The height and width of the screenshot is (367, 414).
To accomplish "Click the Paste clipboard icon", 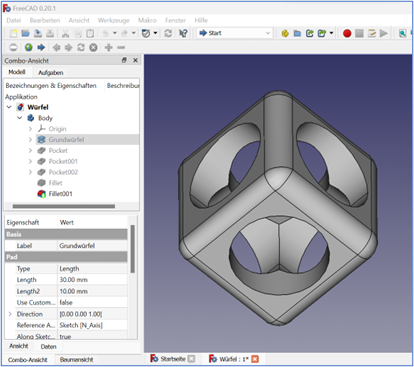I will 90,33.
